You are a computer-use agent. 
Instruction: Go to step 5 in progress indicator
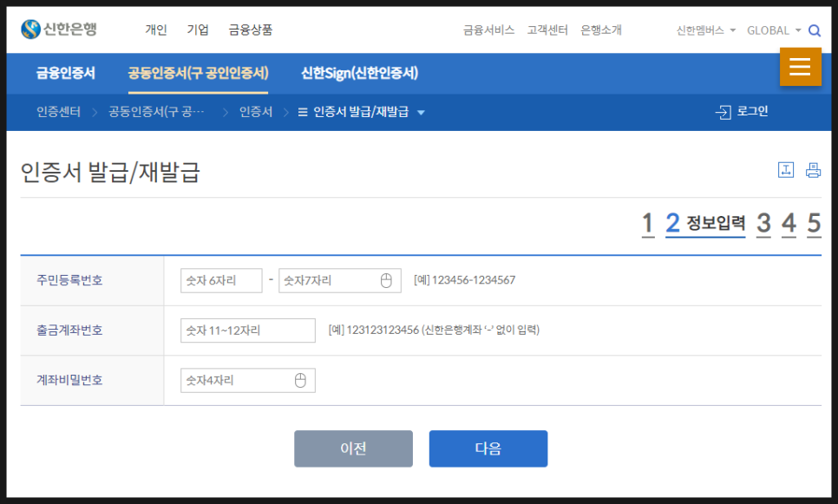[813, 224]
